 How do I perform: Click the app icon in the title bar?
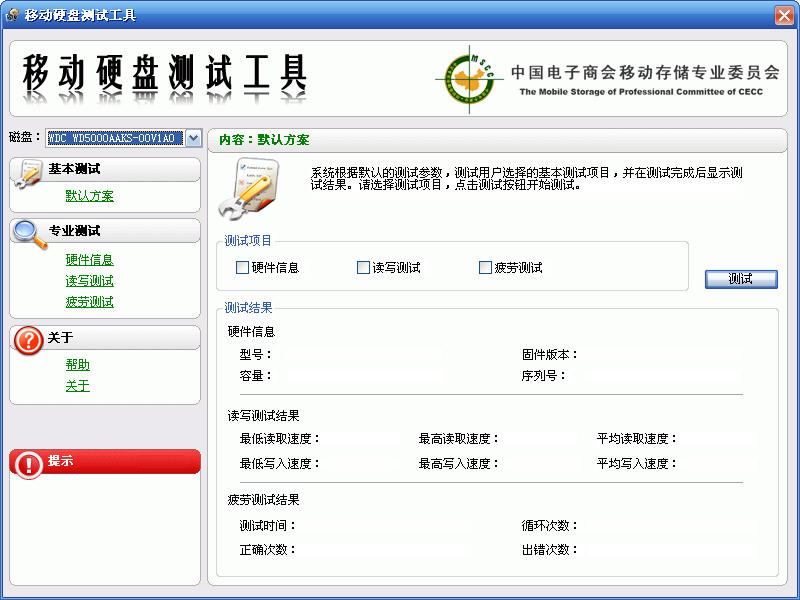pos(12,15)
